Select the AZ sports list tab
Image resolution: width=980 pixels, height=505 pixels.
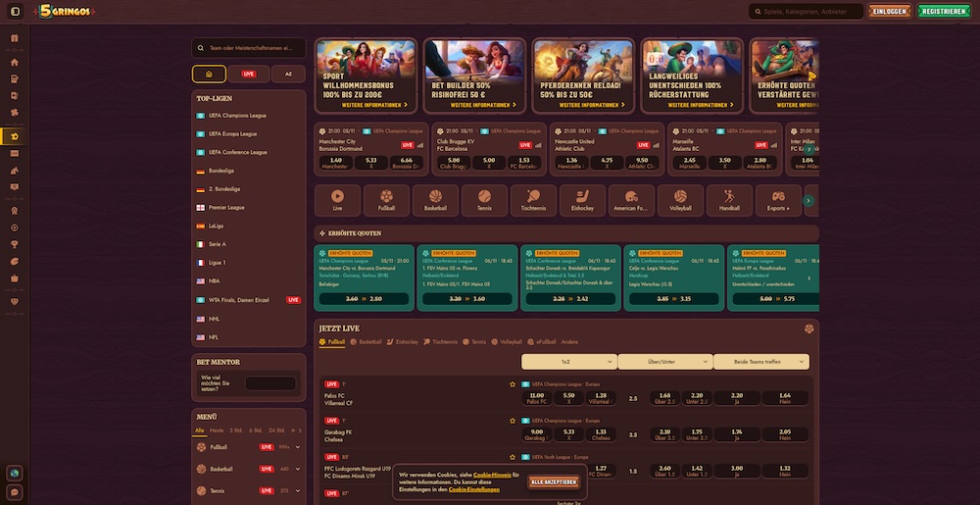click(x=288, y=74)
